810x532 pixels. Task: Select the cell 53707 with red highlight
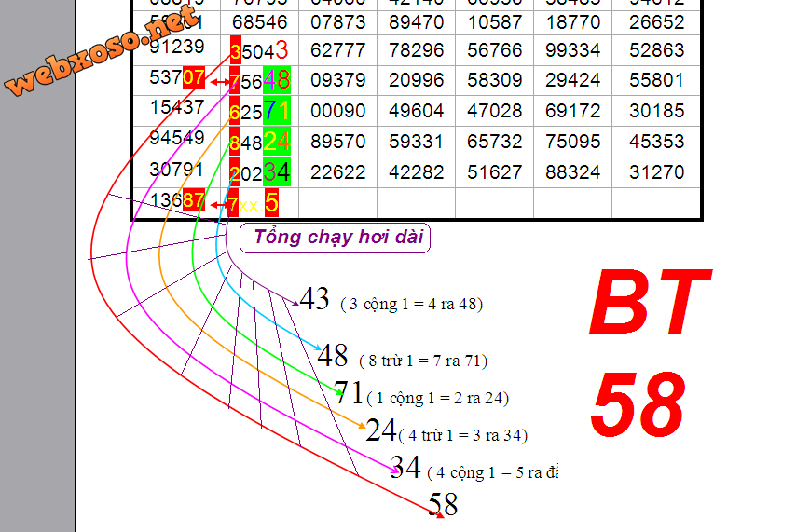(x=177, y=78)
